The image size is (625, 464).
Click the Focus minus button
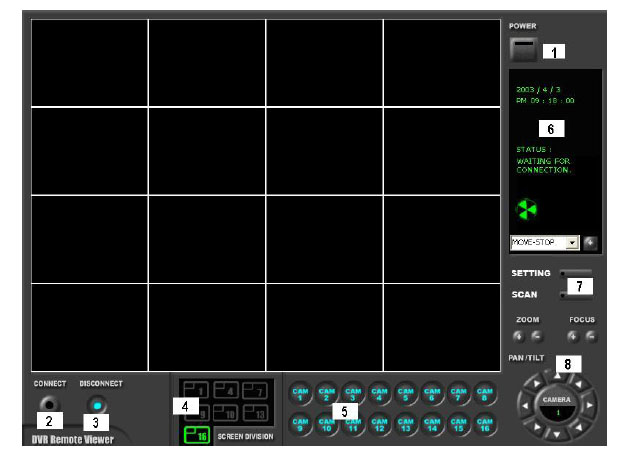591,335
